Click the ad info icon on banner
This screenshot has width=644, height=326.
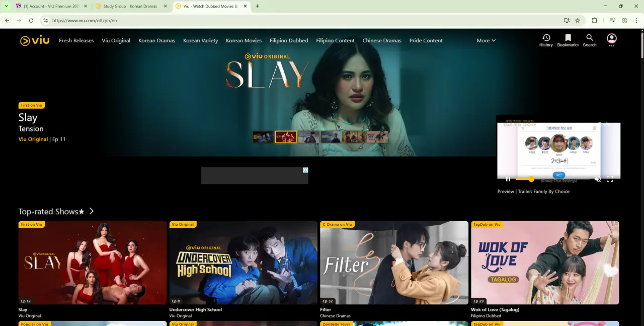pyautogui.click(x=305, y=170)
